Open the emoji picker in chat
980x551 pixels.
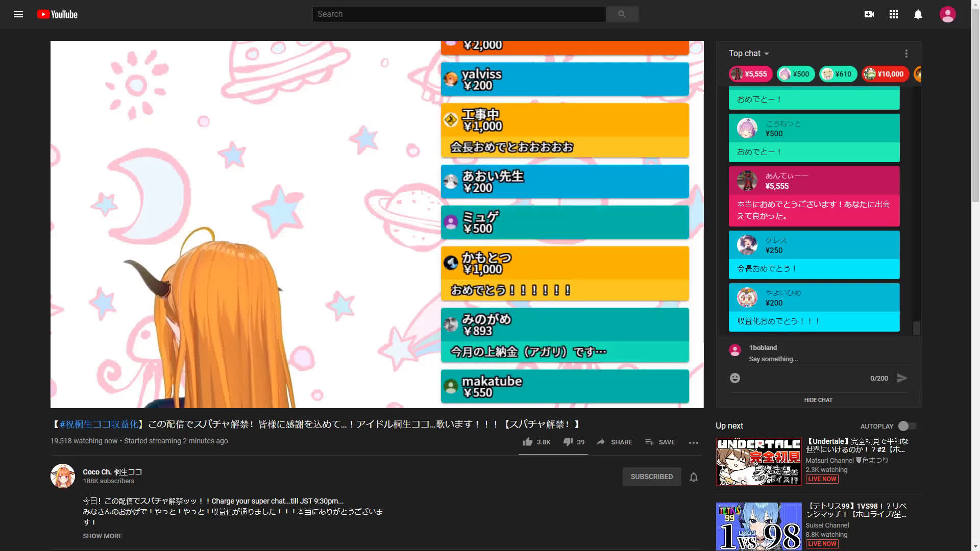(x=735, y=378)
